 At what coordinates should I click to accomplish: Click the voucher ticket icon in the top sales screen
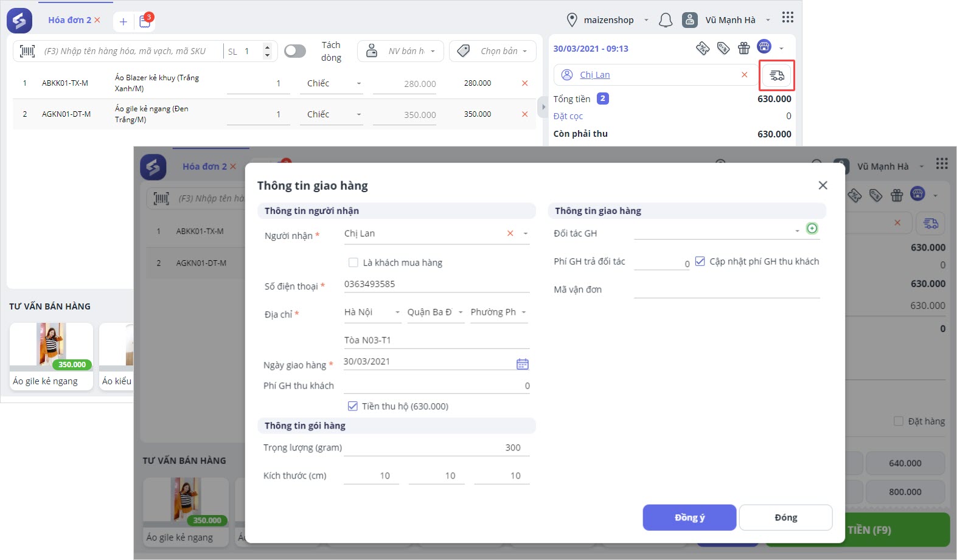click(x=703, y=48)
